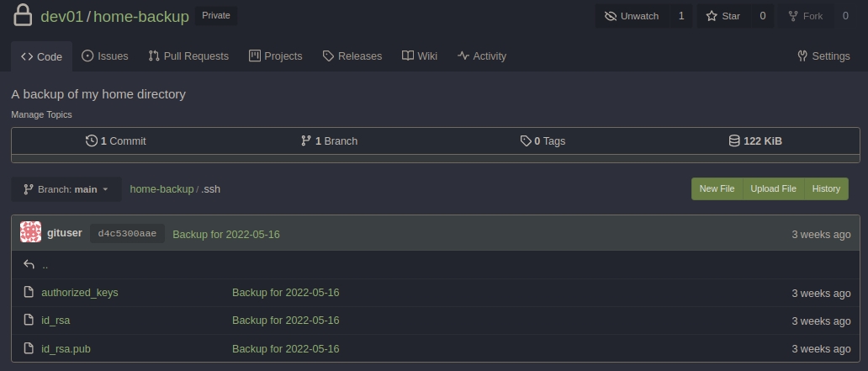
Task: Open the Issues tab
Action: tap(105, 56)
